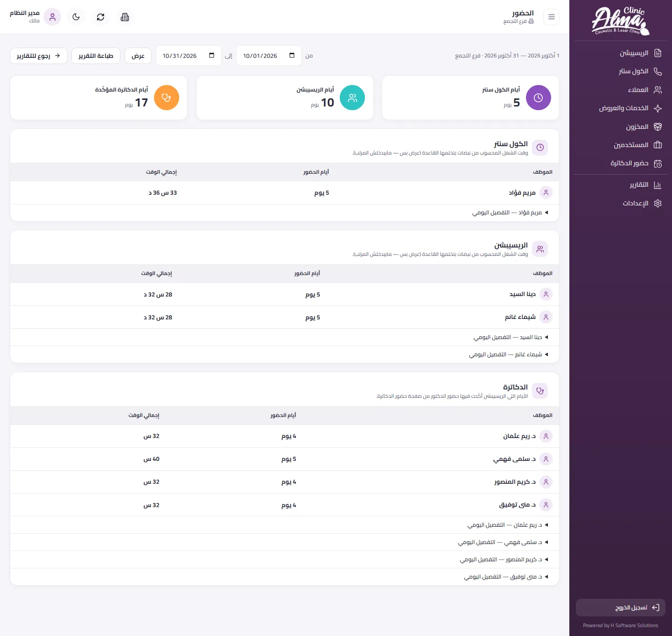Viewport: 672px width, 636px height.
Task: Expand د. ريم عثمان daily breakdown
Action: tap(285, 525)
